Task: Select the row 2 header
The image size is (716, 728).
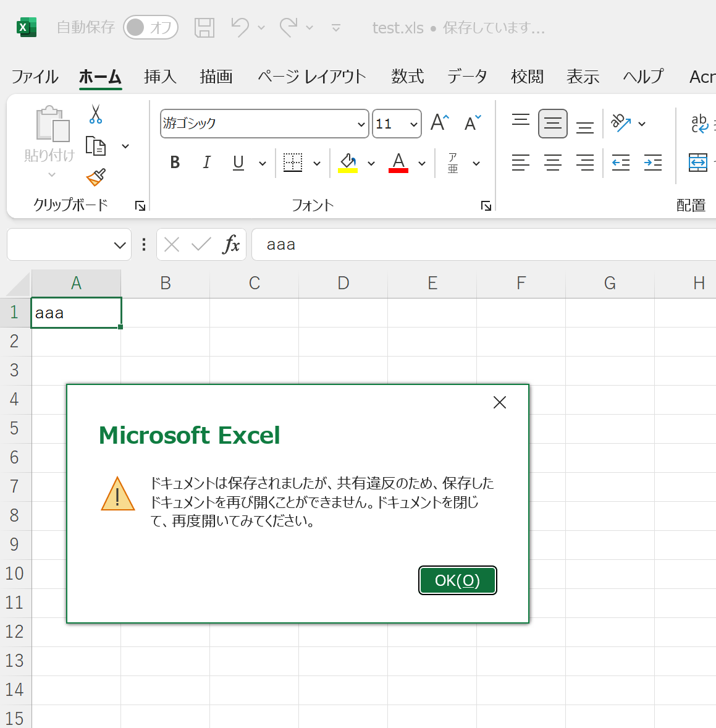Action: [x=15, y=342]
